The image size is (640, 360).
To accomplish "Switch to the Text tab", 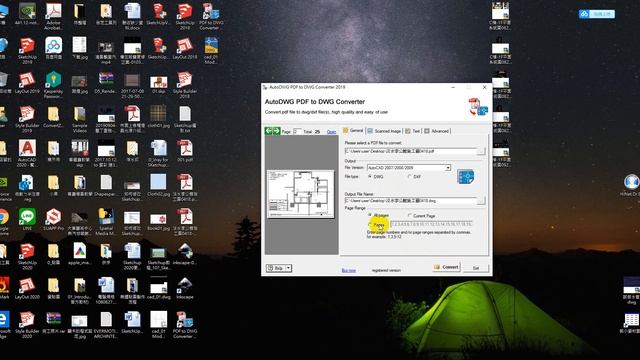I will point(412,131).
